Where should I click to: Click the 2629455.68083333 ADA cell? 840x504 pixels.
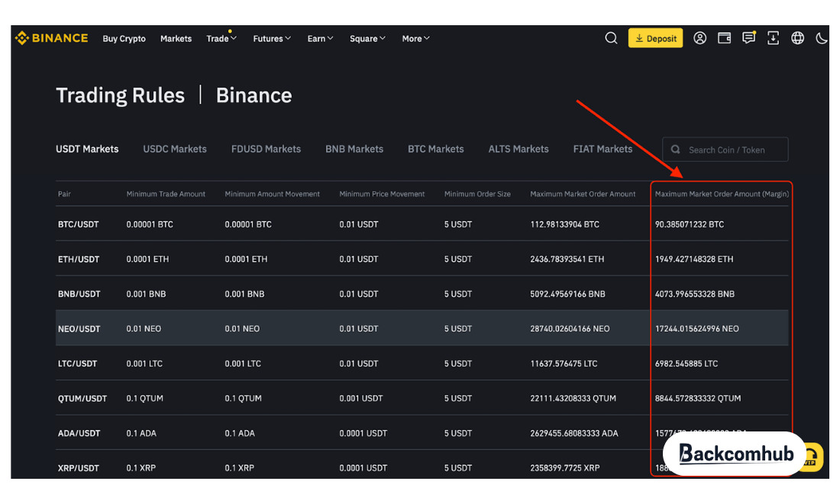573,433
